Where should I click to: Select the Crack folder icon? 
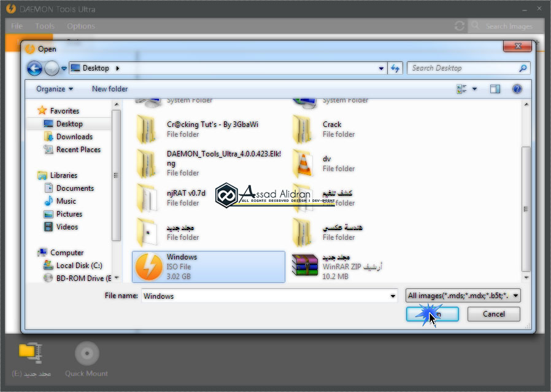coord(303,129)
